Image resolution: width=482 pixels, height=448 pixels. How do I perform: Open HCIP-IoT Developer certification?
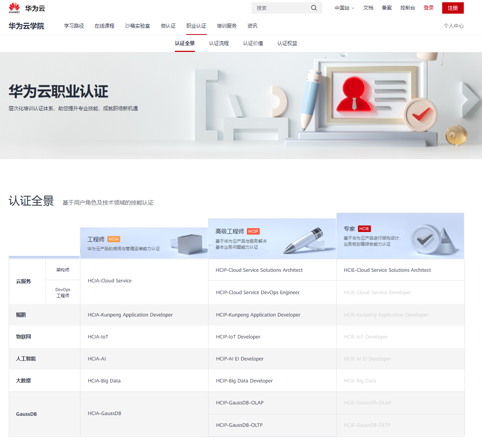[x=238, y=337]
